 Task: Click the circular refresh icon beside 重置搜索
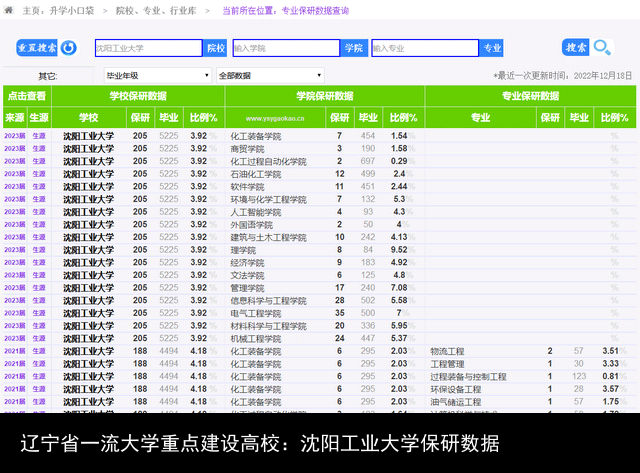pos(69,48)
